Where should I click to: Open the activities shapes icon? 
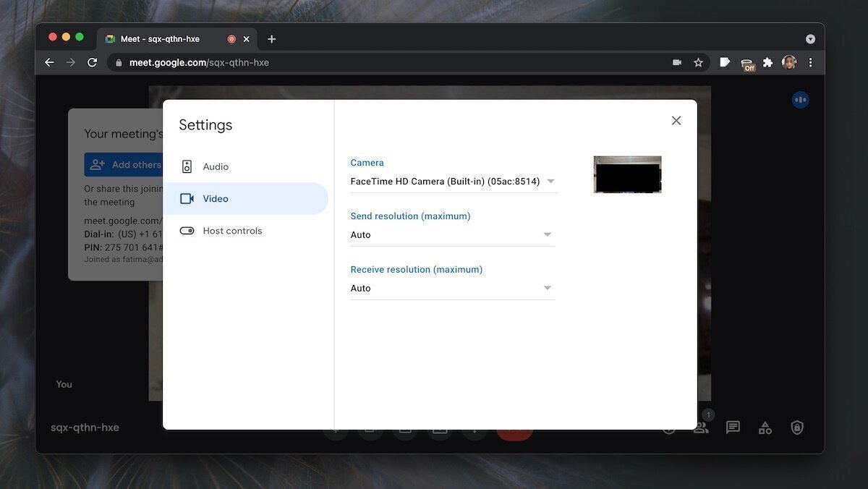(x=765, y=428)
